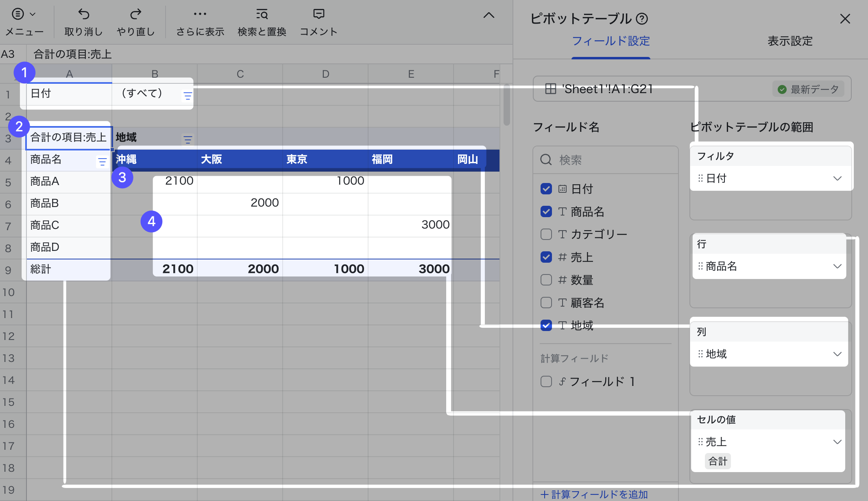The height and width of the screenshot is (501, 868).
Task: Check the 数量 field checkbox
Action: pyautogui.click(x=546, y=280)
